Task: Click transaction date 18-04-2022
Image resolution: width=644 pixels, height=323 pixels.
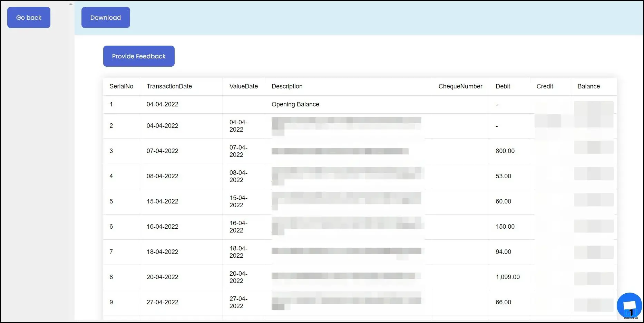Action: click(x=162, y=252)
